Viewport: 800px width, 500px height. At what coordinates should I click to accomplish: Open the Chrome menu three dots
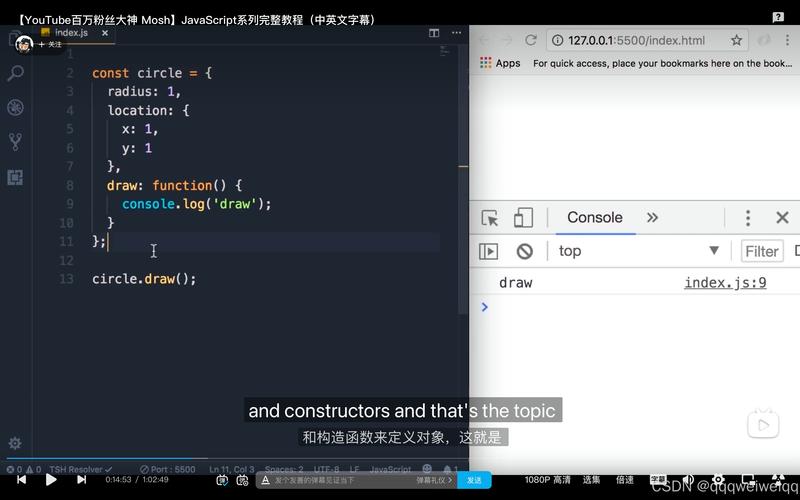coord(787,40)
